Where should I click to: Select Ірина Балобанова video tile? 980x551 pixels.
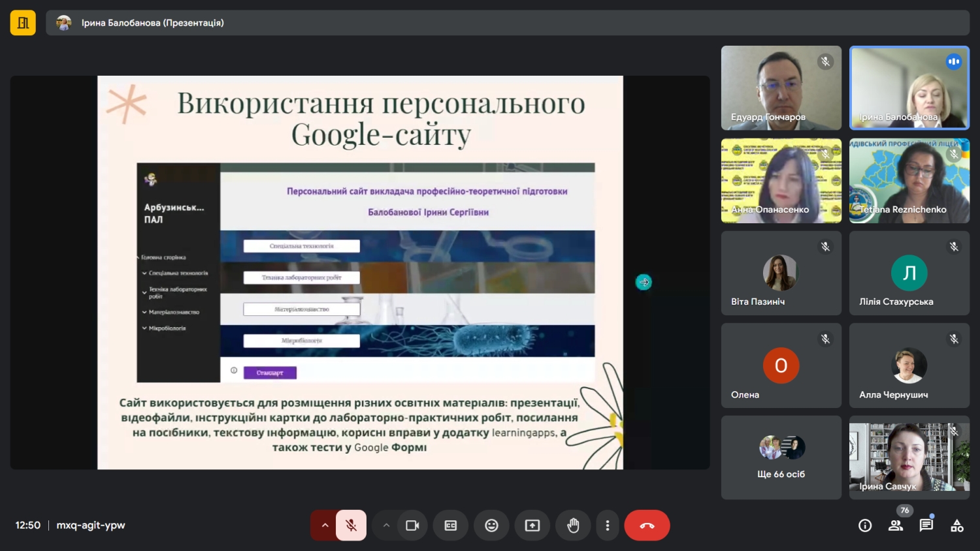tap(909, 87)
